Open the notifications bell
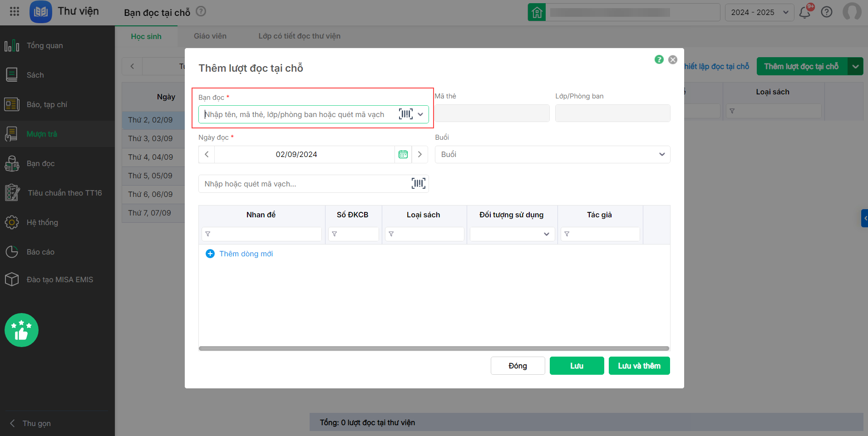Screen dimensions: 868x436 [x=805, y=12]
